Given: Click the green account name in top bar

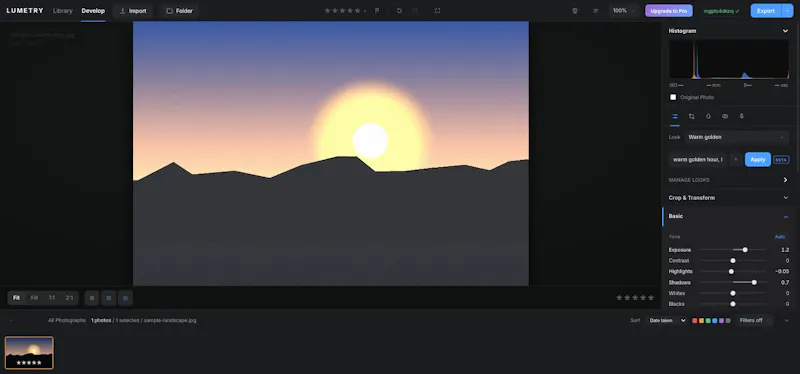Looking at the screenshot, I should click(x=721, y=11).
